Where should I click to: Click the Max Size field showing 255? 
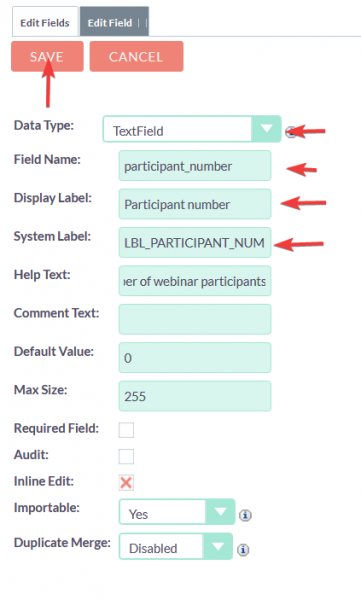[195, 396]
